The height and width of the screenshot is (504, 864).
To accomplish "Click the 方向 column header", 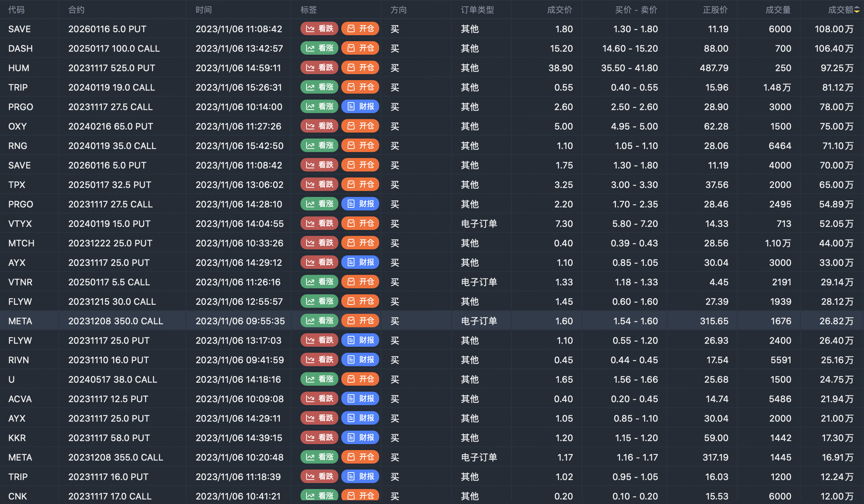I will (399, 10).
